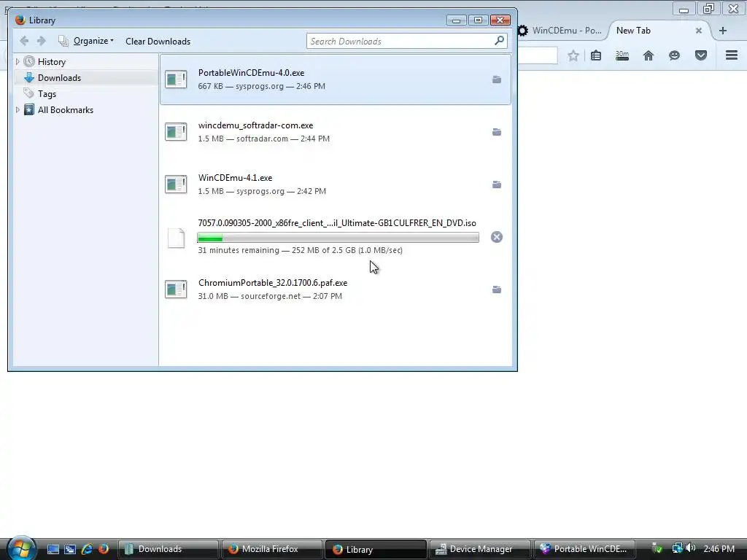
Task: Select the 7057 Ultimate DVD.iso entry name
Action: click(x=337, y=223)
